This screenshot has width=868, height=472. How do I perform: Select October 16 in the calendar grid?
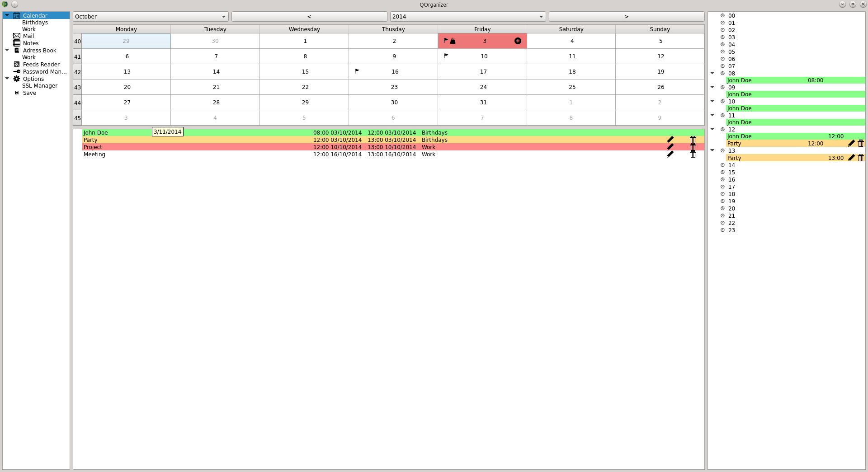click(393, 72)
